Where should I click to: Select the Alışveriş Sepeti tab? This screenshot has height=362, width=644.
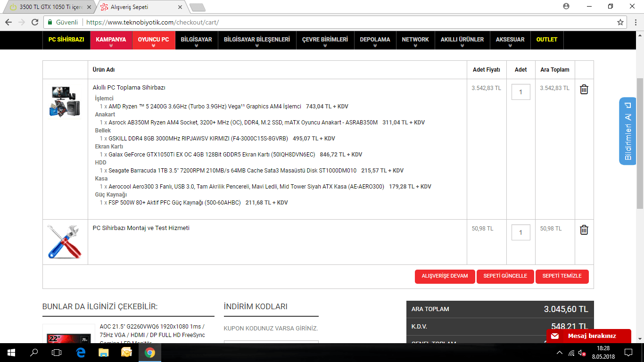coord(140,8)
